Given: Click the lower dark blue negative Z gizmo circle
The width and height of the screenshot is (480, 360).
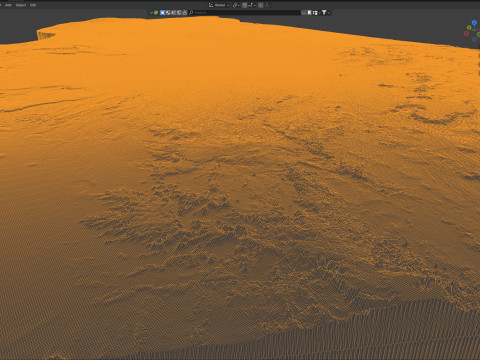Looking at the screenshot, I should (474, 40).
